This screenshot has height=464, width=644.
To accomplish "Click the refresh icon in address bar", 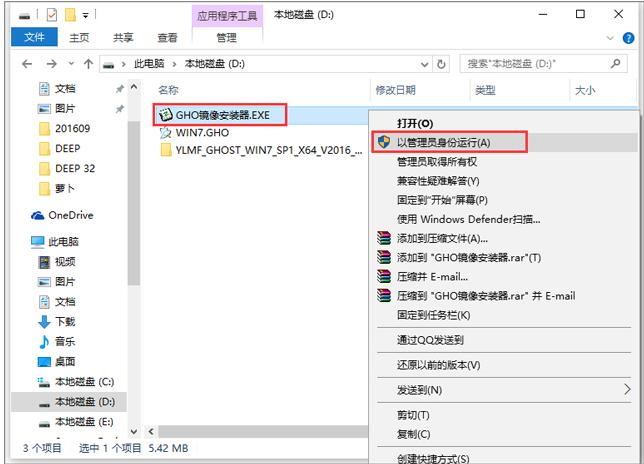I will tap(442, 63).
